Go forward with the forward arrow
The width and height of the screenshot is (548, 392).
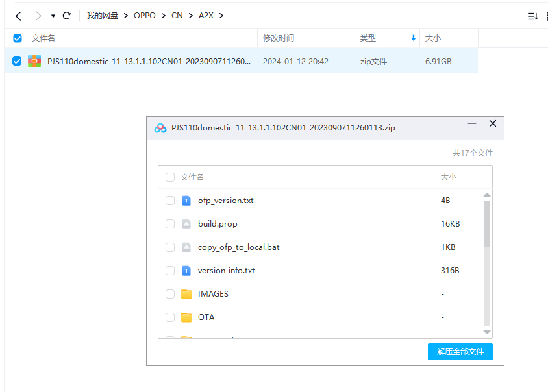[38, 16]
